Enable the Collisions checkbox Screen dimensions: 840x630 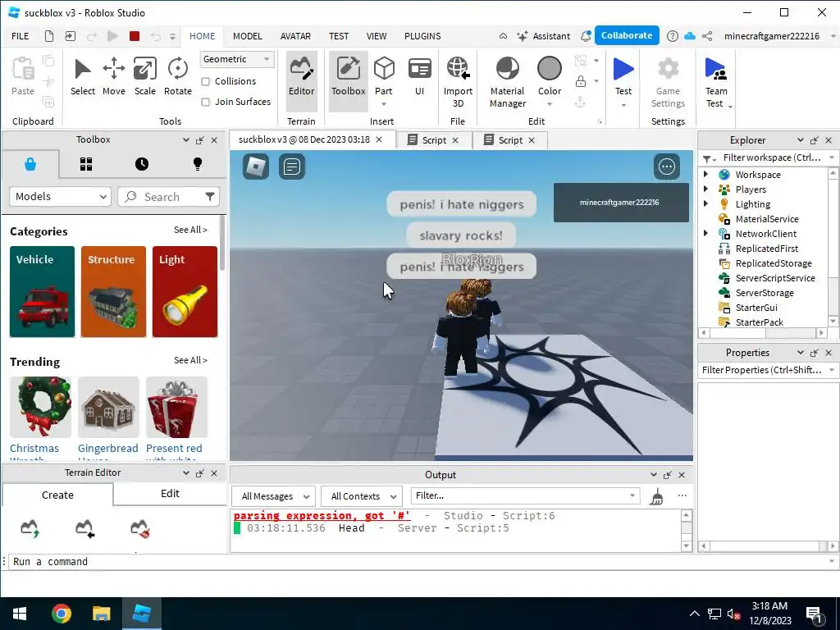[205, 81]
